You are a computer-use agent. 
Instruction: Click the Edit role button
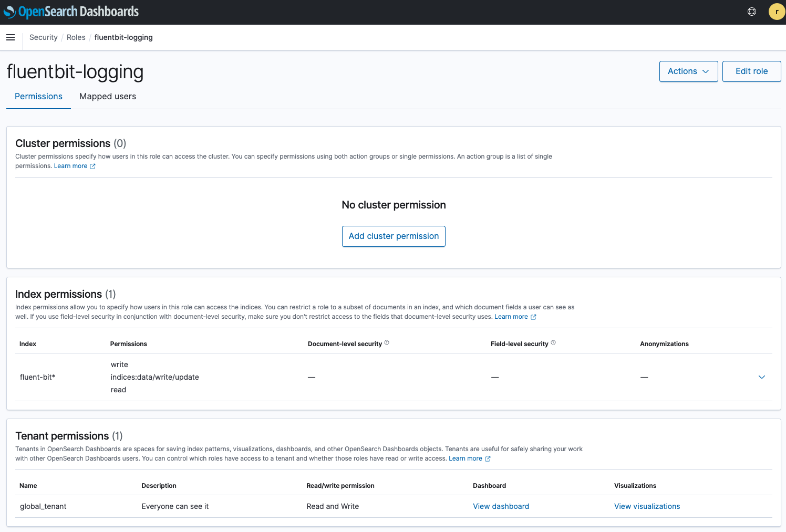tap(751, 71)
